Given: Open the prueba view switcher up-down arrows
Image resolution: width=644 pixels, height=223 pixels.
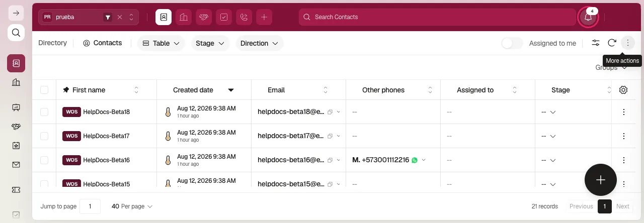Looking at the screenshot, I should tap(131, 17).
